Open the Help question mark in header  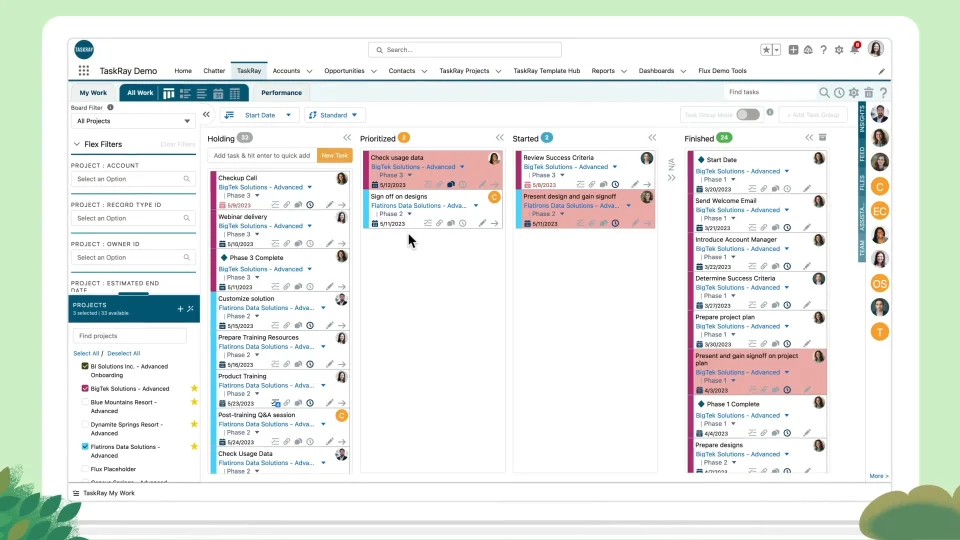point(823,50)
